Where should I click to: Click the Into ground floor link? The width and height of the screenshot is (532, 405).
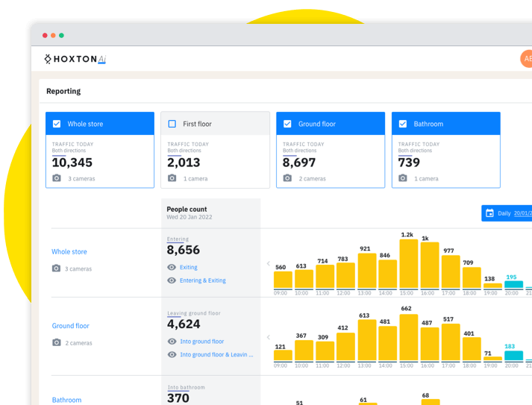click(x=202, y=342)
